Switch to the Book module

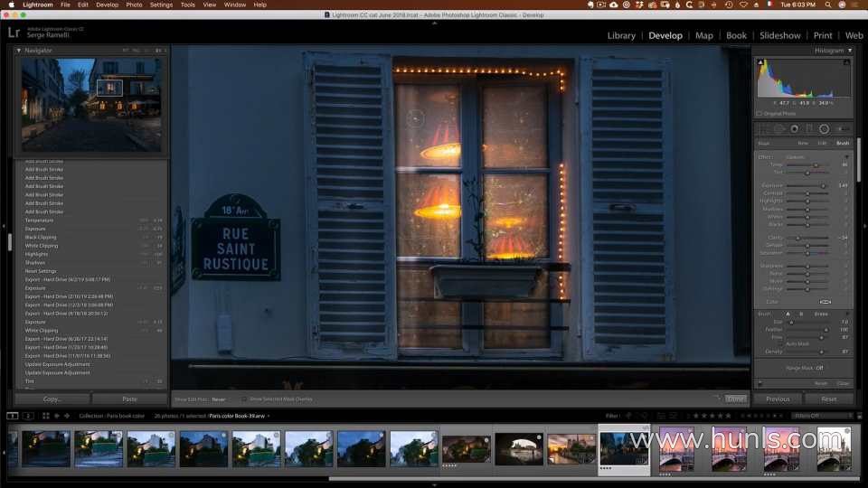[x=736, y=35]
